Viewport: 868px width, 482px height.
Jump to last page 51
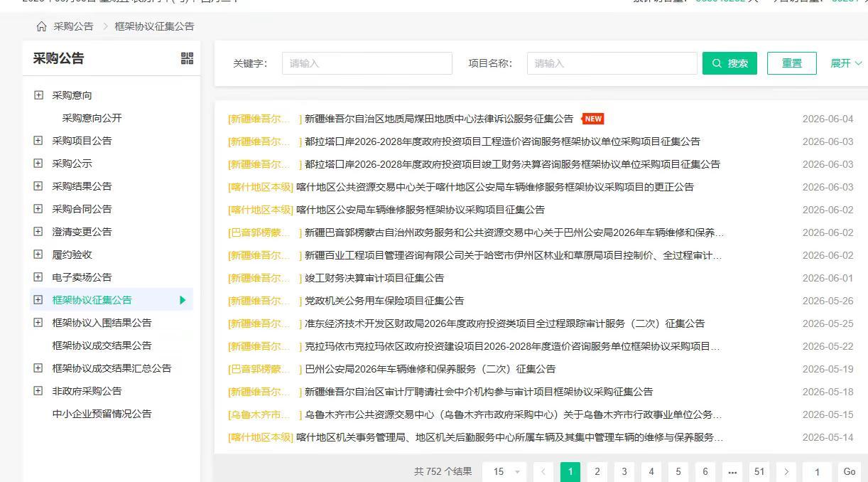pyautogui.click(x=759, y=471)
